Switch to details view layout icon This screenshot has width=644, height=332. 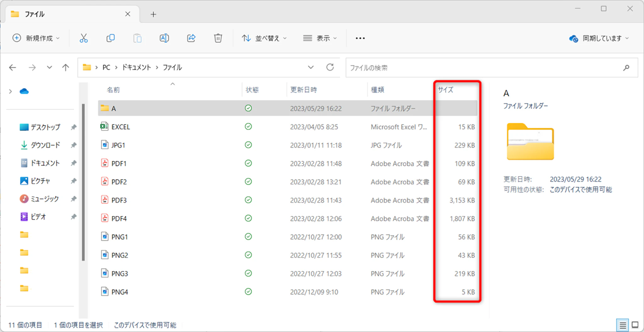tap(623, 325)
